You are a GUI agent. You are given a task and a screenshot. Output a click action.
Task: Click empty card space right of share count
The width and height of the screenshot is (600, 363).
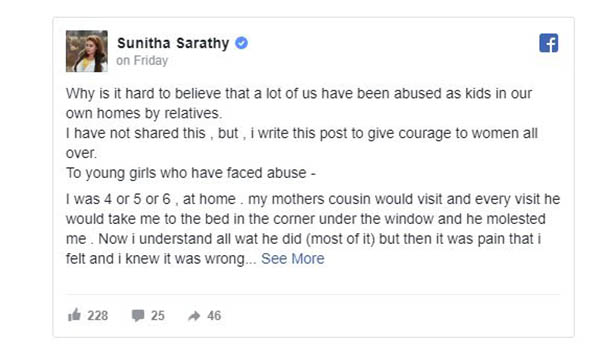pos(390,316)
